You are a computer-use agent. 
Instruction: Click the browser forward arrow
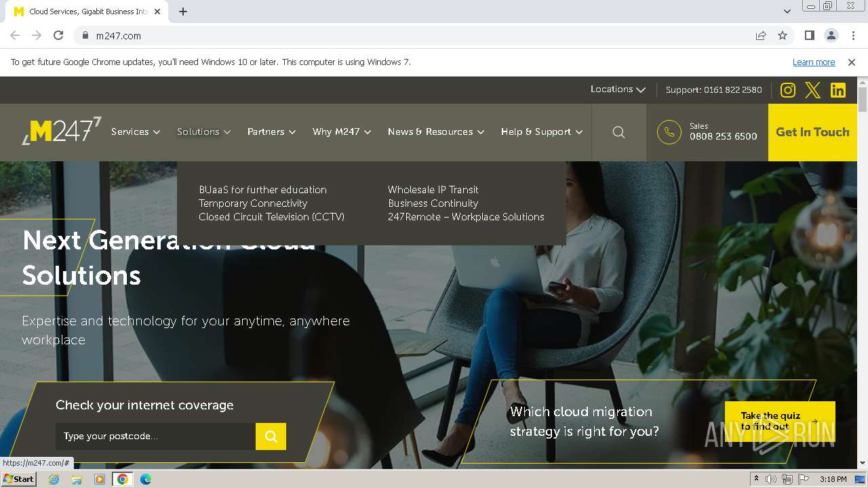(37, 35)
